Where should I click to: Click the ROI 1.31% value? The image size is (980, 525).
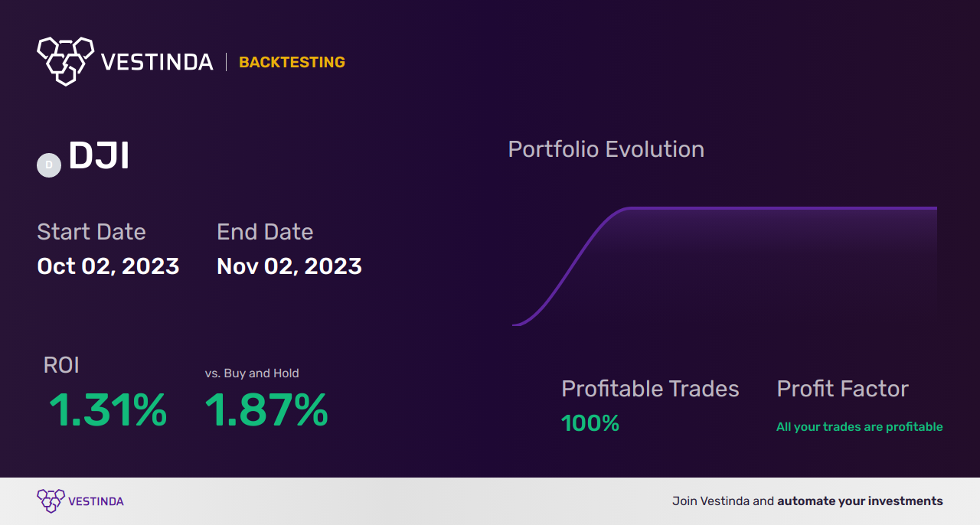[x=108, y=410]
